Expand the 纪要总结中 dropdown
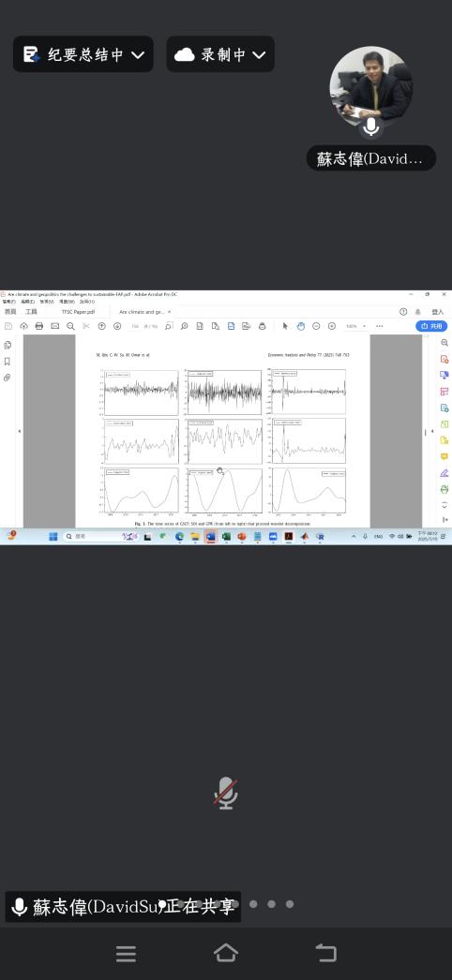Screen dimensions: 452x980 [83, 54]
